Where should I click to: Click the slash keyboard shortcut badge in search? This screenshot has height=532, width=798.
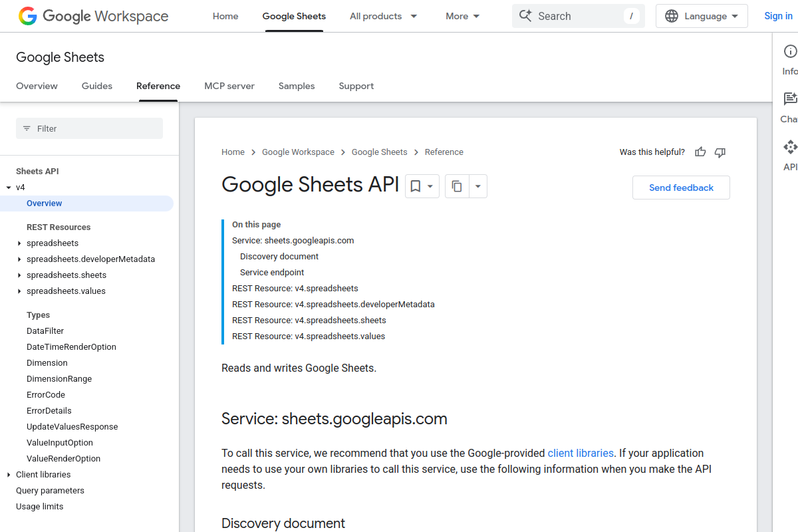(x=631, y=16)
